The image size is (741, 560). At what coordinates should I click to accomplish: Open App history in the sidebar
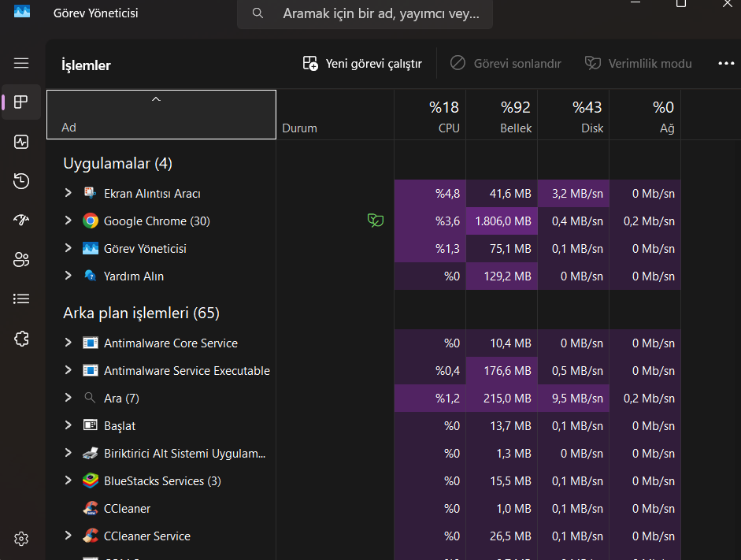[21, 181]
